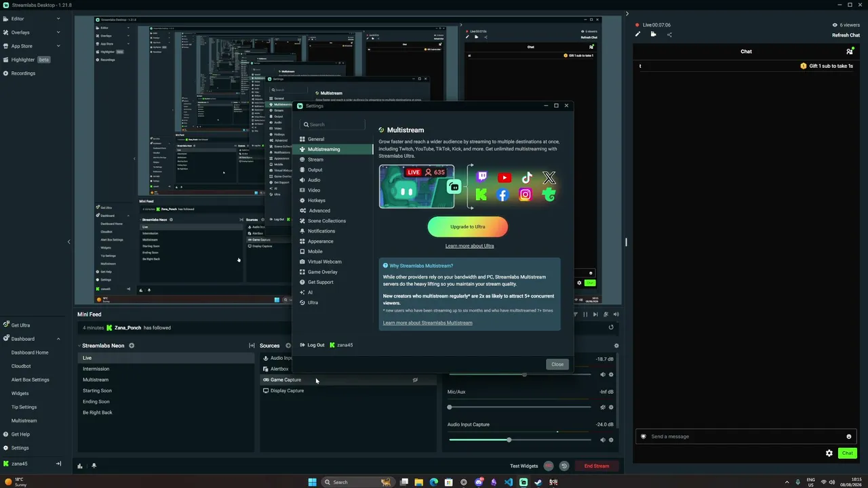Click the account logout arrow beside zana45
This screenshot has height=488, width=868.
tap(58, 464)
